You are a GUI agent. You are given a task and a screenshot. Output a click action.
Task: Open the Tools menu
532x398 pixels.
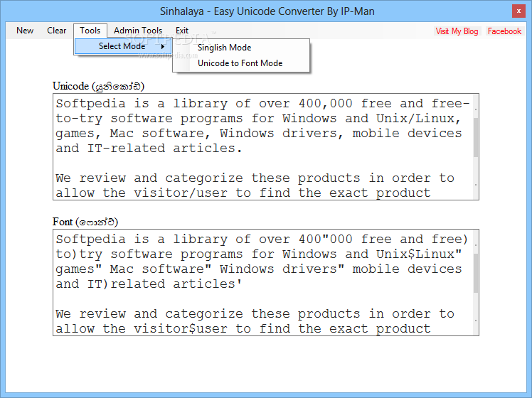point(90,31)
